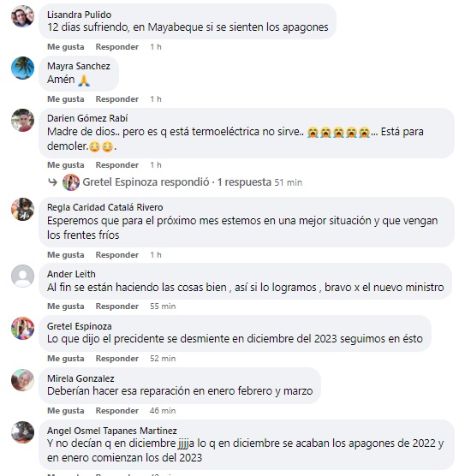465x476 pixels.
Task: Like Ander Leith's nuevo ministro comment
Action: pyautogui.click(x=66, y=306)
